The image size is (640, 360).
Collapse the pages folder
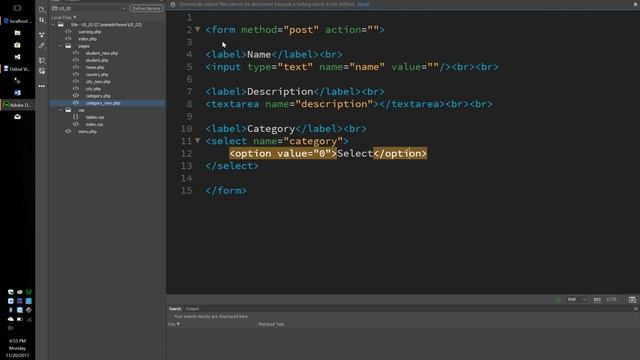(61, 46)
